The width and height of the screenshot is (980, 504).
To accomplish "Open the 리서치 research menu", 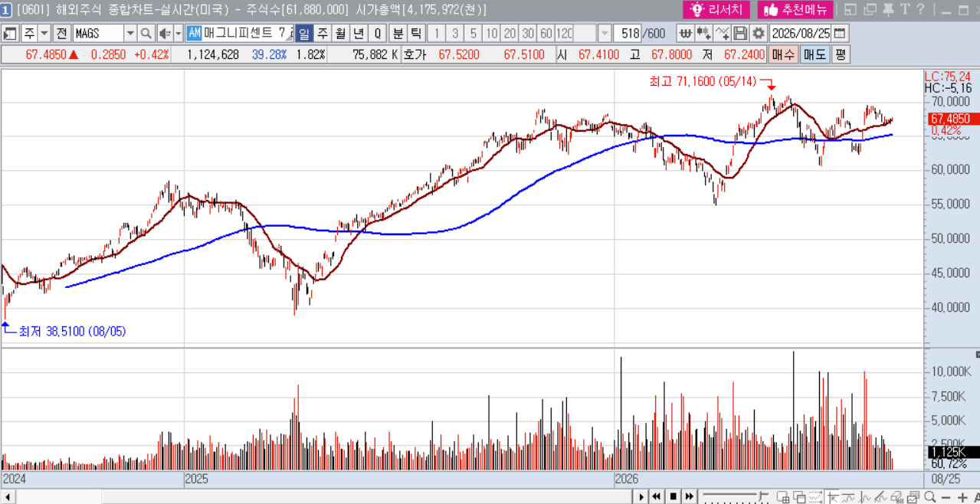I will [x=716, y=9].
